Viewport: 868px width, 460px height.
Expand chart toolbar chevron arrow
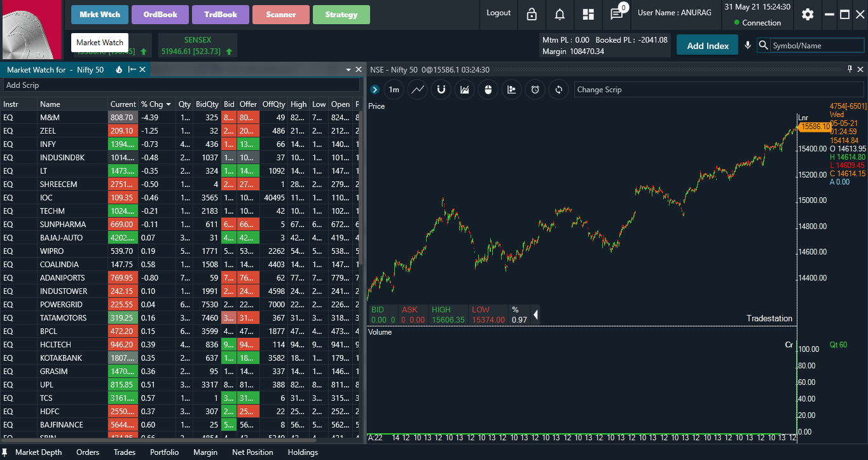click(375, 90)
